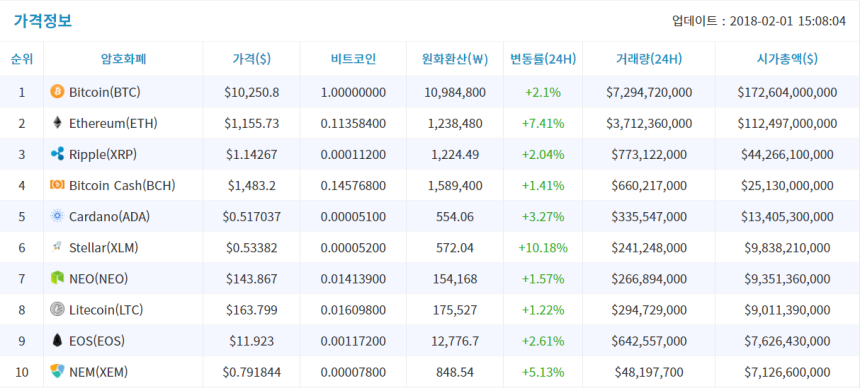Open the Stellar(XLM) coin link
This screenshot has height=388, width=860.
pyautogui.click(x=104, y=248)
